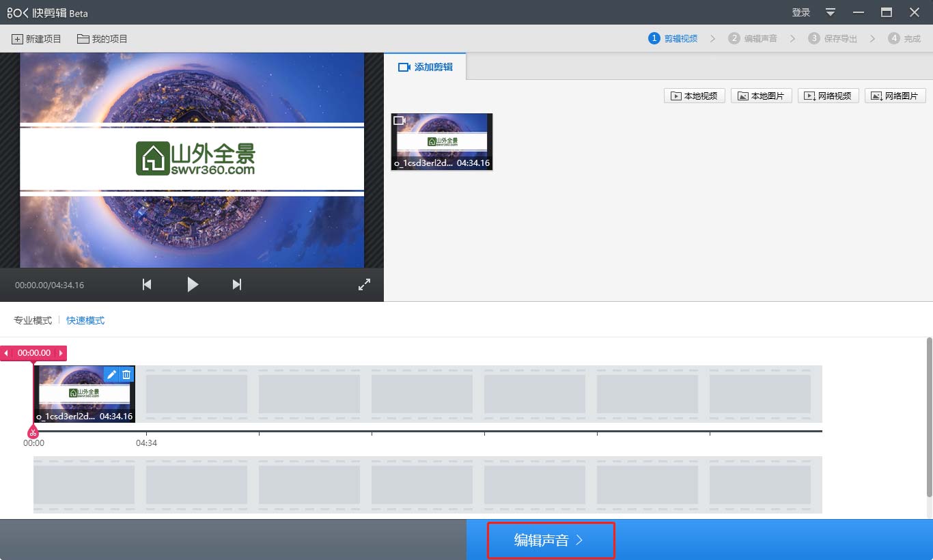The image size is (933, 560).
Task: Add a network picture (网络图片)
Action: click(x=895, y=96)
